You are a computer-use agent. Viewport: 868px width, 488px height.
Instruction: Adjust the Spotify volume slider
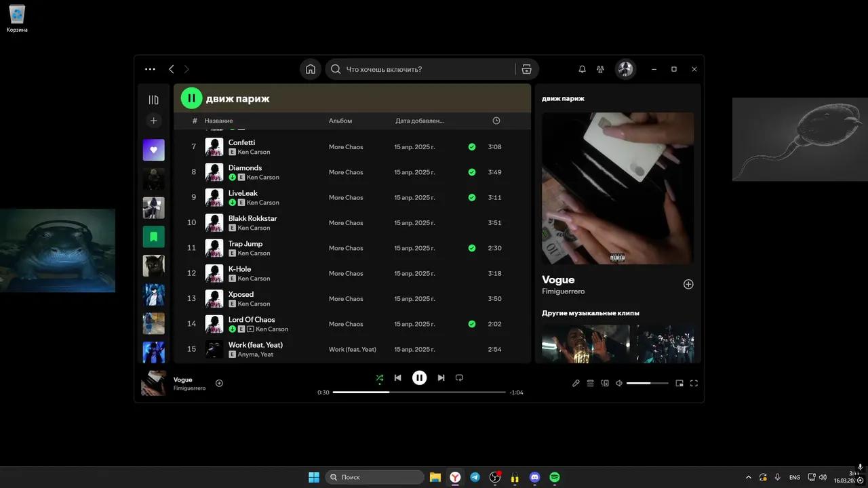point(648,383)
